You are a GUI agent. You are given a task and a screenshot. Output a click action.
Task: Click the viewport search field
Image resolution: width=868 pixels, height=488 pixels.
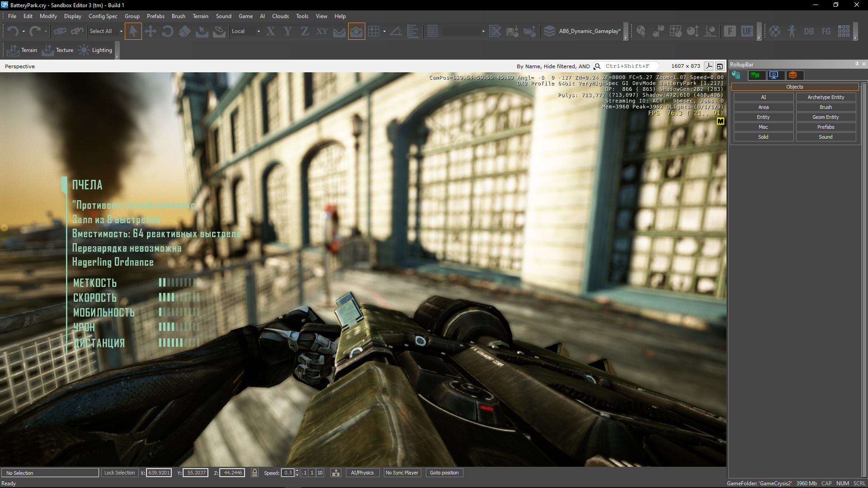[x=627, y=66]
